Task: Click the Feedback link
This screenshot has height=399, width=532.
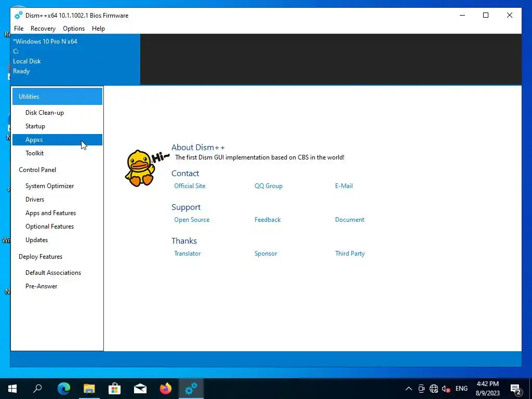Action: pyautogui.click(x=268, y=220)
